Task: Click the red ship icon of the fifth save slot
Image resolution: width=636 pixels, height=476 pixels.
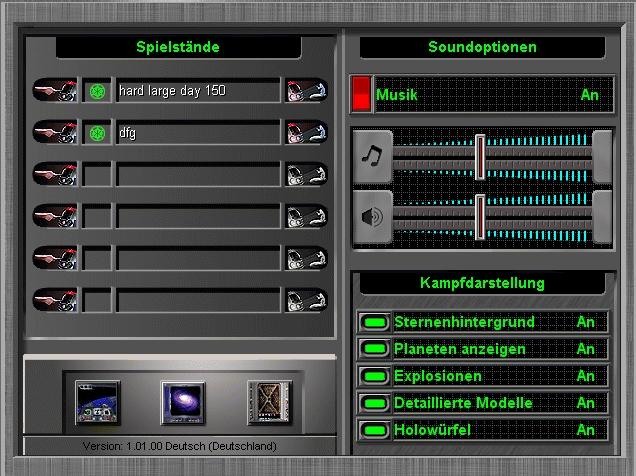Action: tap(55, 258)
